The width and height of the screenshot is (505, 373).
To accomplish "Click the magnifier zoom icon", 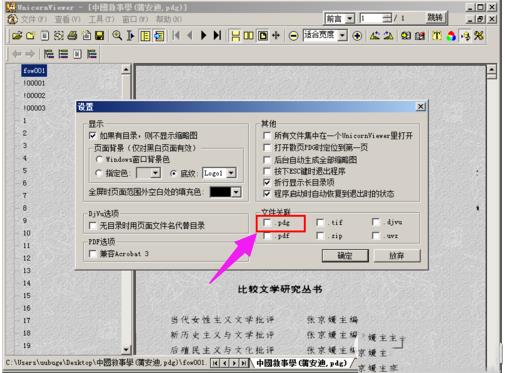I will click(117, 35).
